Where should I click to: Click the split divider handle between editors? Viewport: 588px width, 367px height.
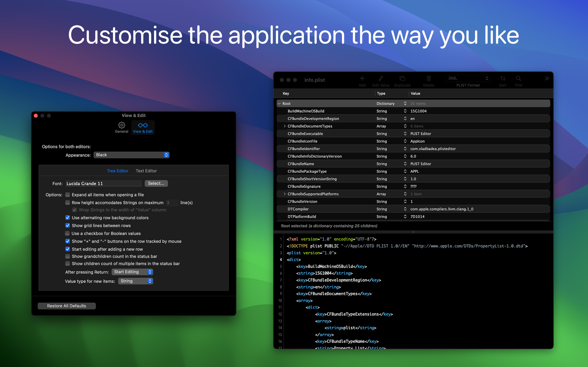[x=413, y=232]
